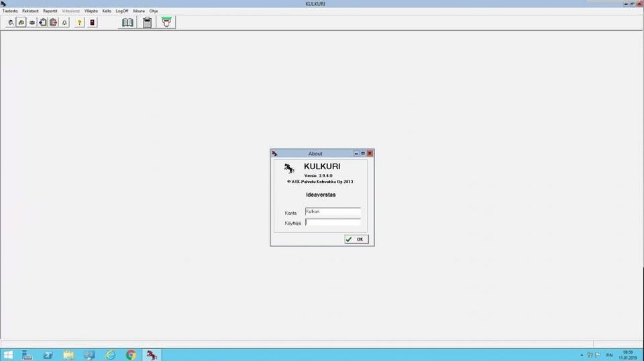Click the green and red funnel toolbar icon
The width and height of the screenshot is (644, 361).
[166, 22]
